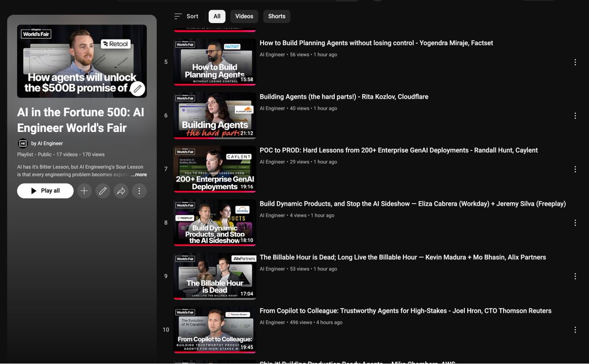Switch to the Shorts filter chip
The image size is (589, 364).
pyautogui.click(x=277, y=16)
